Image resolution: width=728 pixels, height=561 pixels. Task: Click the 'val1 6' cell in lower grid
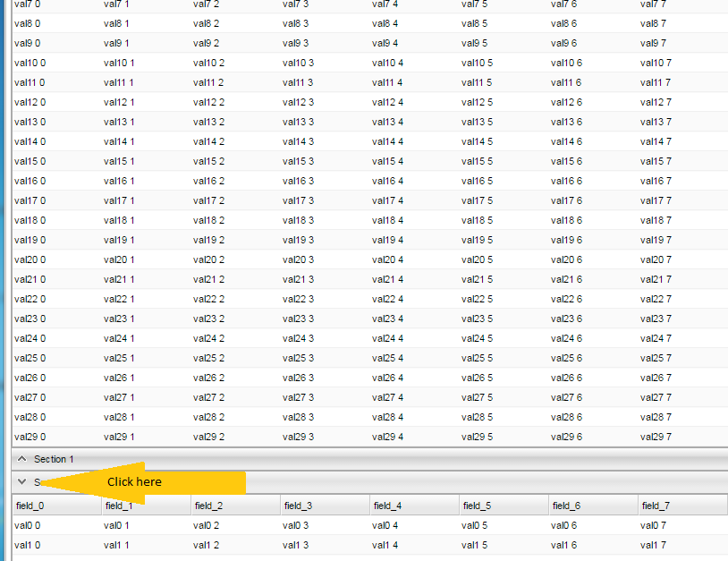[x=566, y=545]
